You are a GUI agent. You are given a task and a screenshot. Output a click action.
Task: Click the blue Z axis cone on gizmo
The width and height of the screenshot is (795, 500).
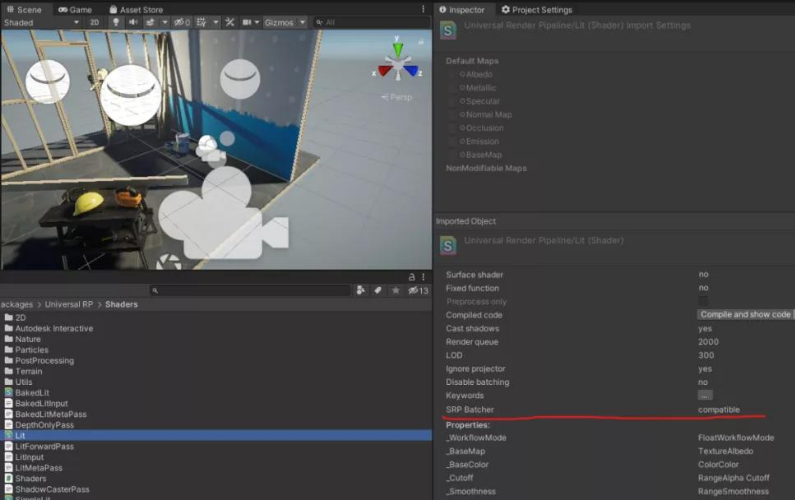click(x=411, y=70)
